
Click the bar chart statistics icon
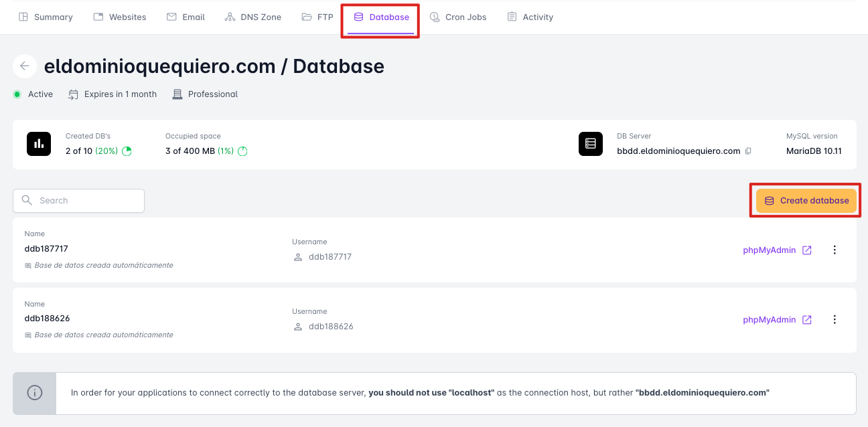point(38,143)
